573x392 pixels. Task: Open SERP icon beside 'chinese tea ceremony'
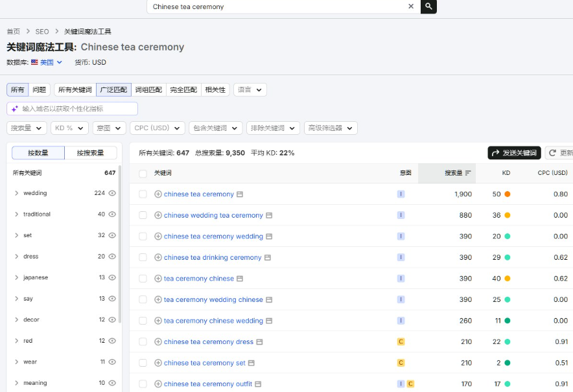240,194
